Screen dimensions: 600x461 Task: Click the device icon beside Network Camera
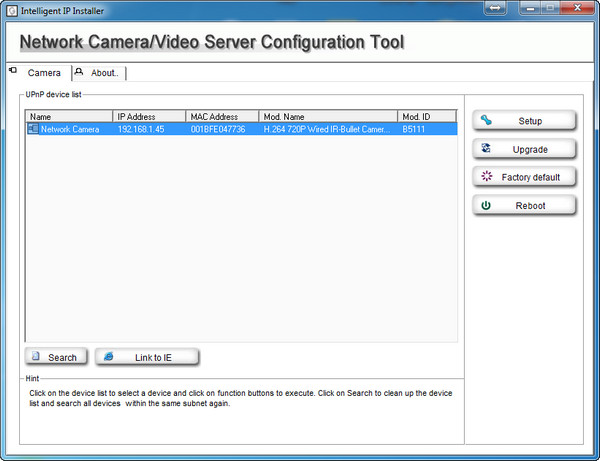(33, 129)
